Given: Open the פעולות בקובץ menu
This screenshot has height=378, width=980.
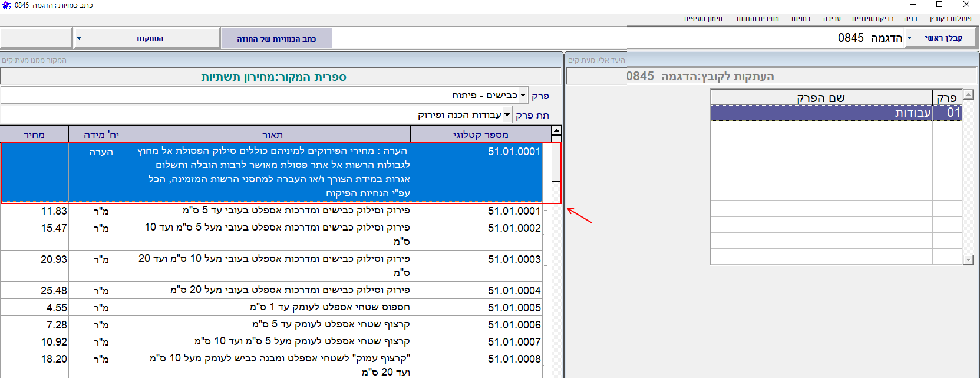Looking at the screenshot, I should [x=950, y=19].
